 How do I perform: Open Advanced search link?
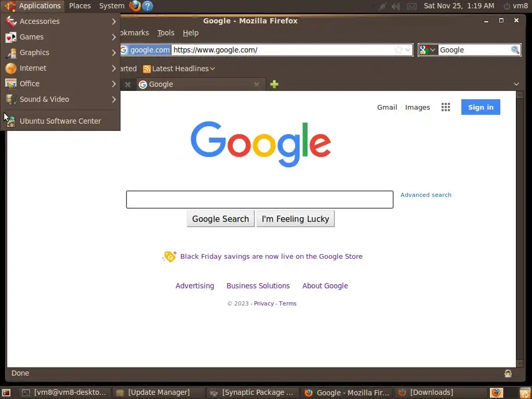coord(426,195)
